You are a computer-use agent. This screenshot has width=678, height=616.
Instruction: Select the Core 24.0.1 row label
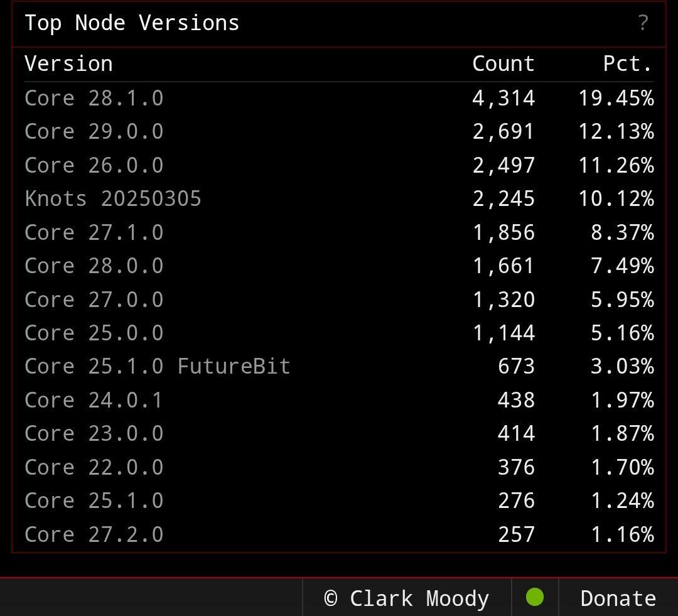click(94, 400)
